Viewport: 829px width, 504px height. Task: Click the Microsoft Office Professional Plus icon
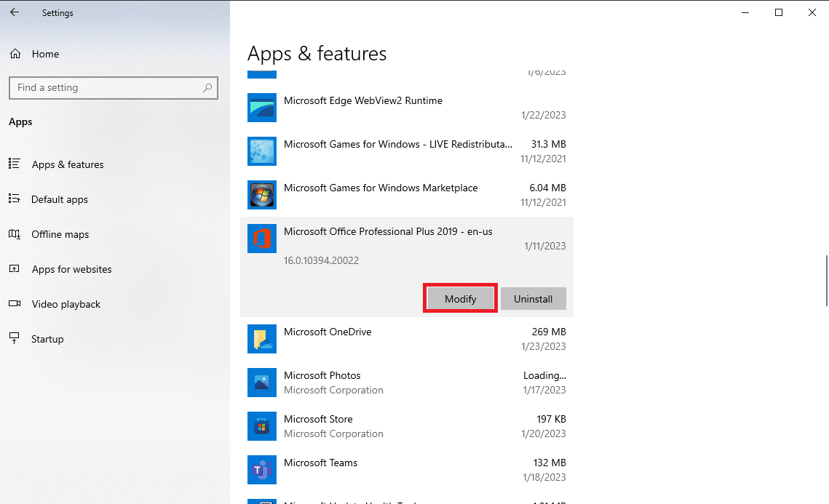262,239
